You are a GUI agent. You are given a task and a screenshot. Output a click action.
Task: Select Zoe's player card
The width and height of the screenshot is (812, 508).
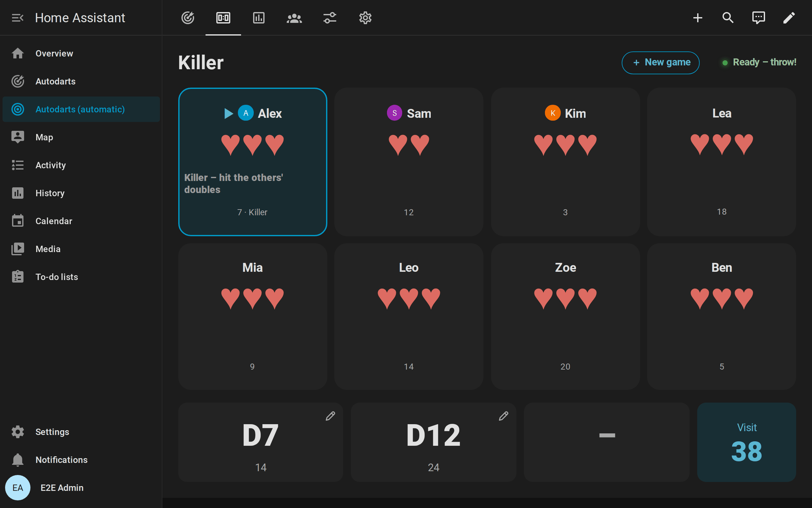pyautogui.click(x=565, y=317)
